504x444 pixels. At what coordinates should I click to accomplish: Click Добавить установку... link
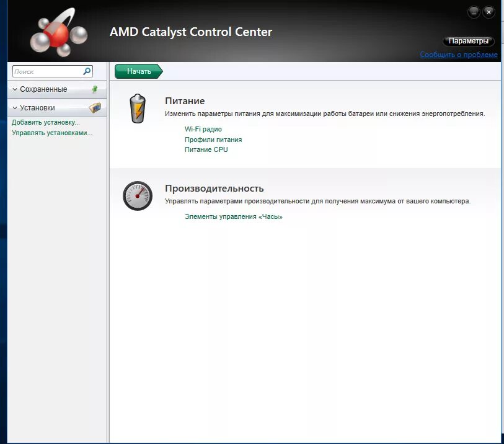46,123
